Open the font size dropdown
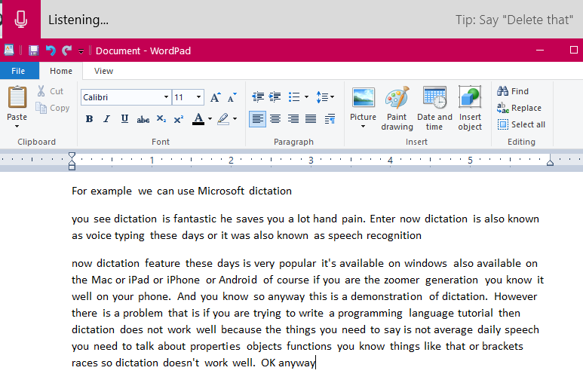The image size is (583, 392). coord(199,97)
